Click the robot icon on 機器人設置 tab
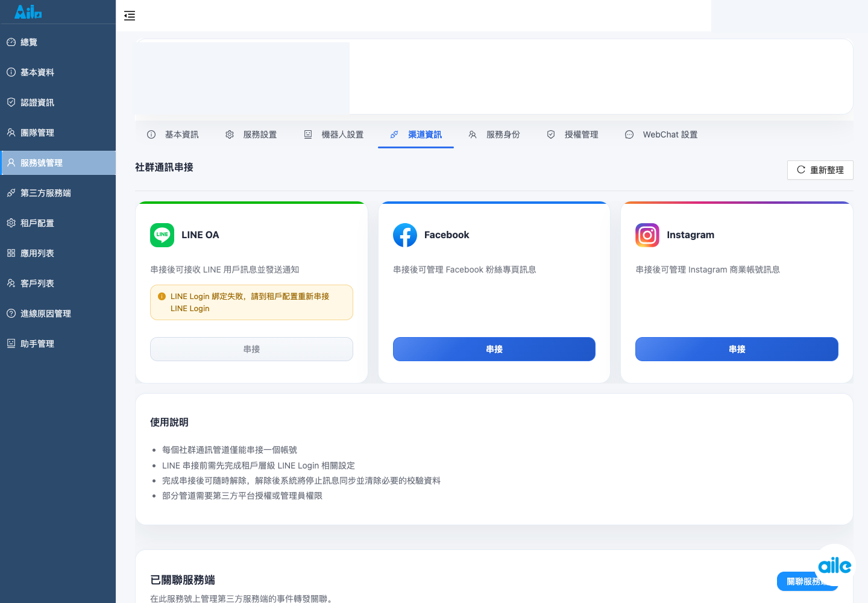 308,134
